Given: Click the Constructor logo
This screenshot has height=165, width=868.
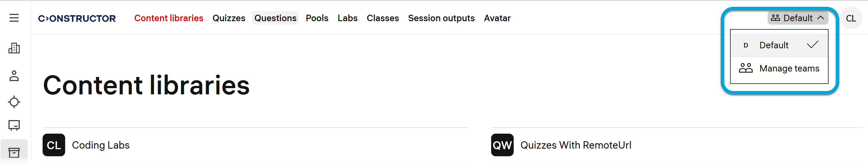Looking at the screenshot, I should [77, 18].
